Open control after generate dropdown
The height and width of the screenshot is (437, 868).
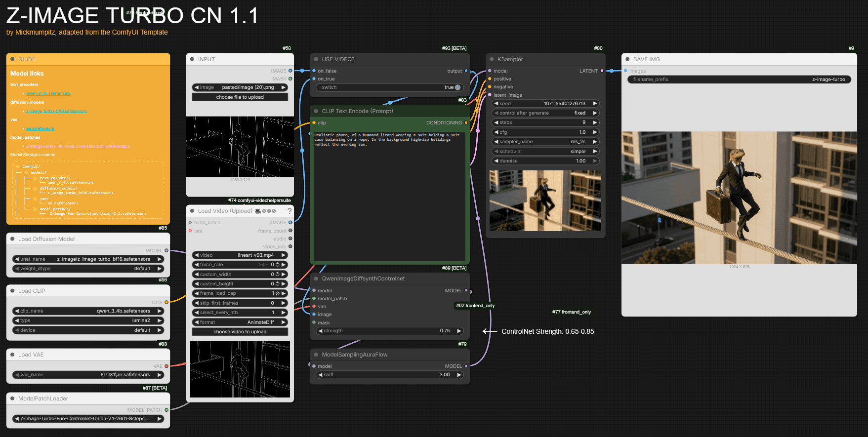pyautogui.click(x=545, y=113)
